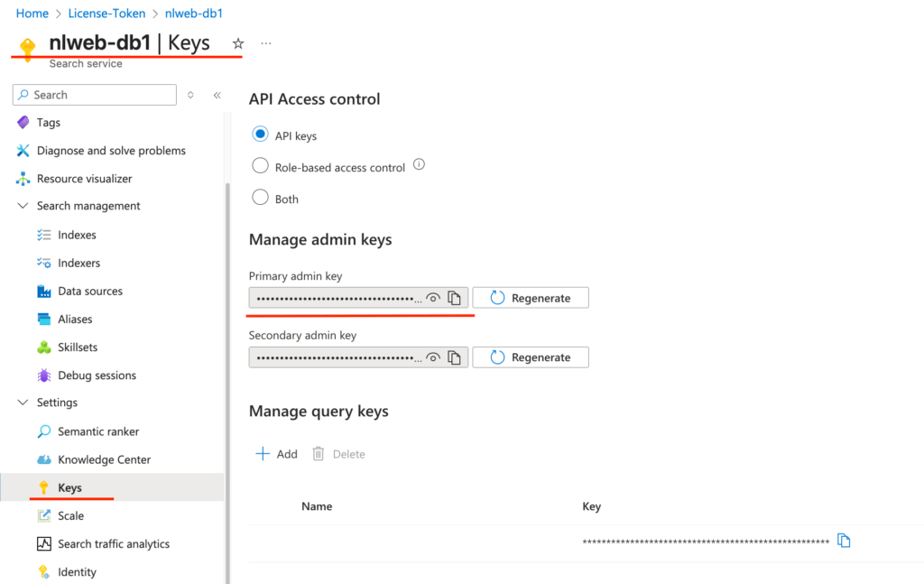Select the API keys radio button
This screenshot has height=584, width=924.
[260, 134]
